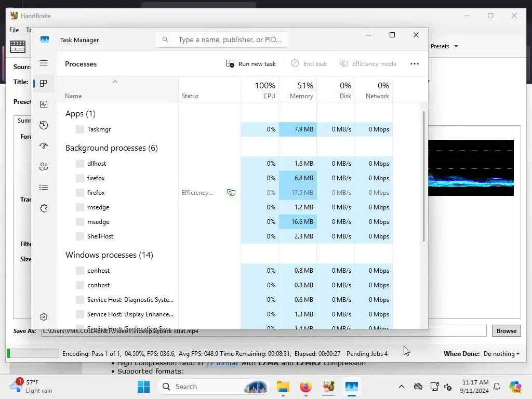
Task: Open Firefox from taskbar
Action: (305, 387)
